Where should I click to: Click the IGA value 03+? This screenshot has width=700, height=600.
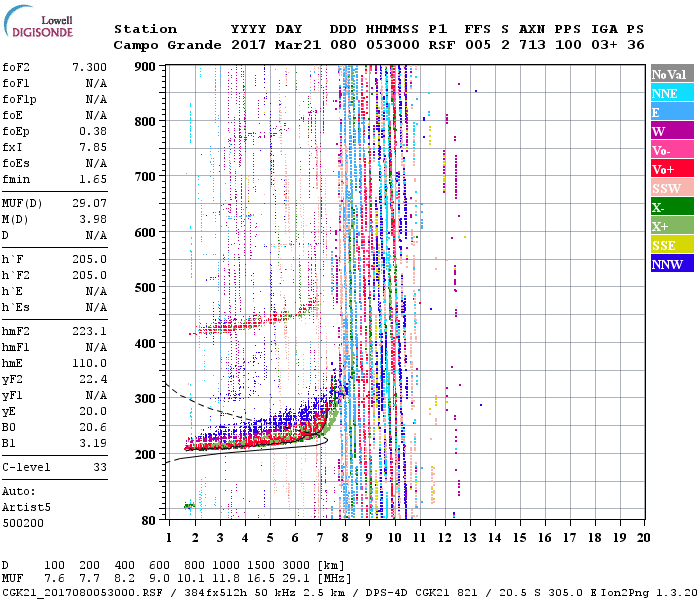(x=604, y=45)
